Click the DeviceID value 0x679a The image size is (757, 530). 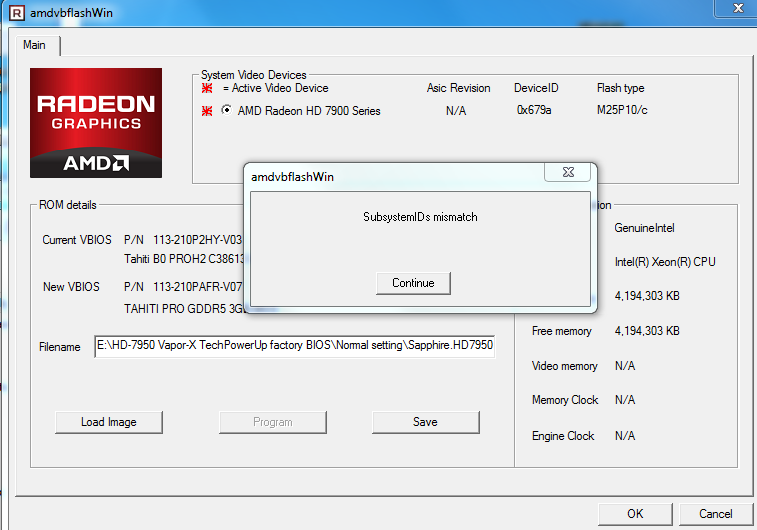tap(534, 110)
